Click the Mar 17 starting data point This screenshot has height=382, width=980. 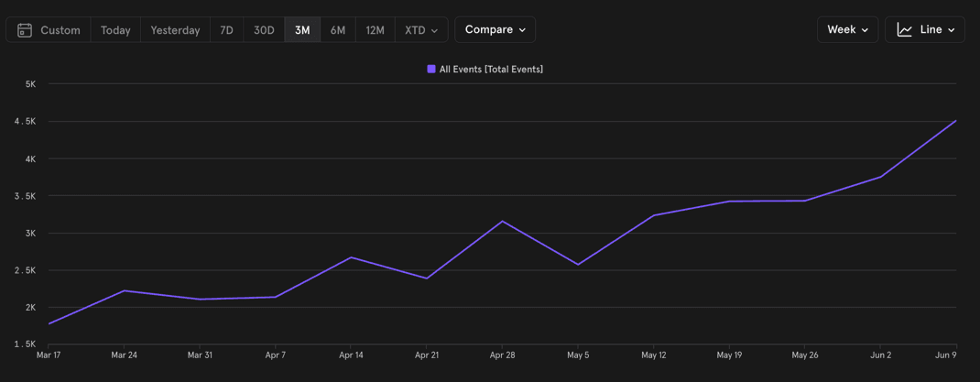49,323
